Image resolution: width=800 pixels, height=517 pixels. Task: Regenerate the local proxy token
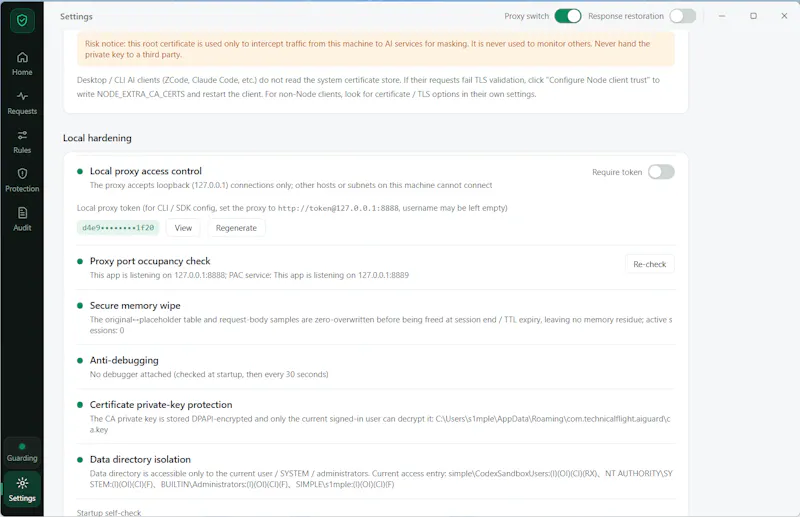click(236, 228)
